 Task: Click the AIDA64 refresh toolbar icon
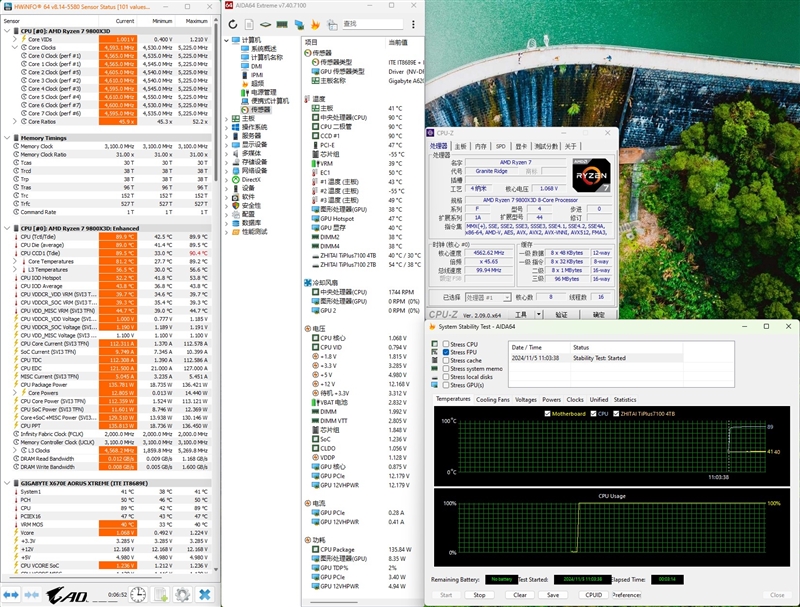pos(233,24)
